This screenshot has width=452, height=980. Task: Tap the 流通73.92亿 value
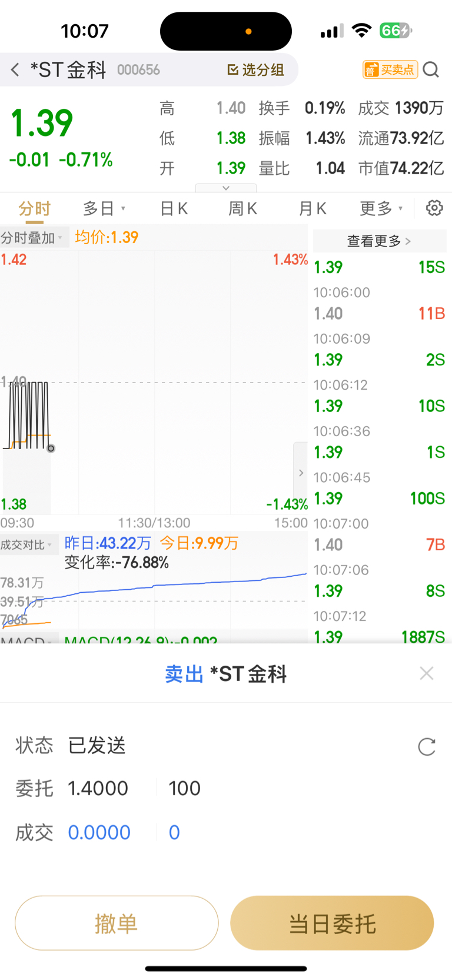click(x=401, y=138)
